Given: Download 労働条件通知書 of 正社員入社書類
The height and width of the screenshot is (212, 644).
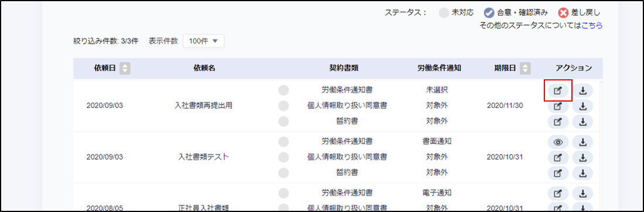Looking at the screenshot, I should [x=583, y=193].
